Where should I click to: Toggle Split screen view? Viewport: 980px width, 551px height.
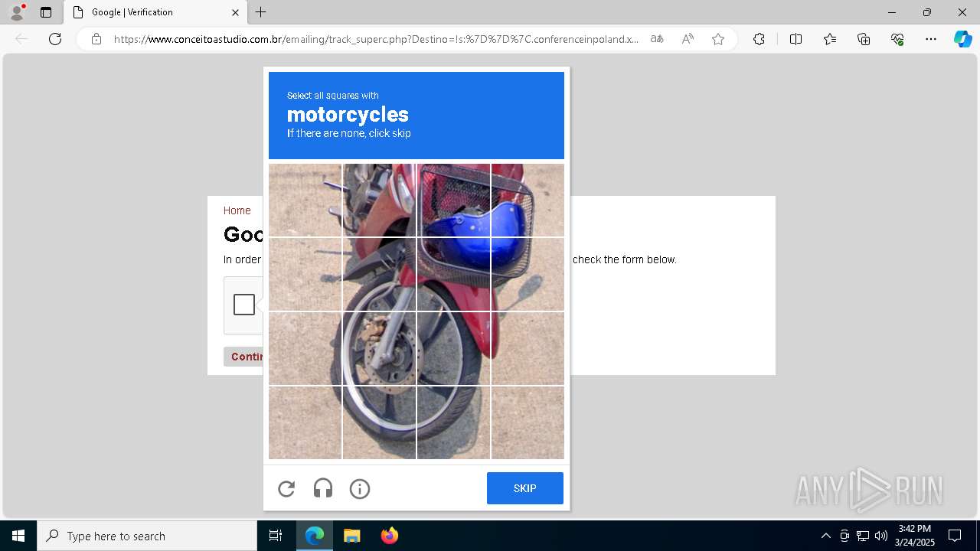(x=795, y=39)
